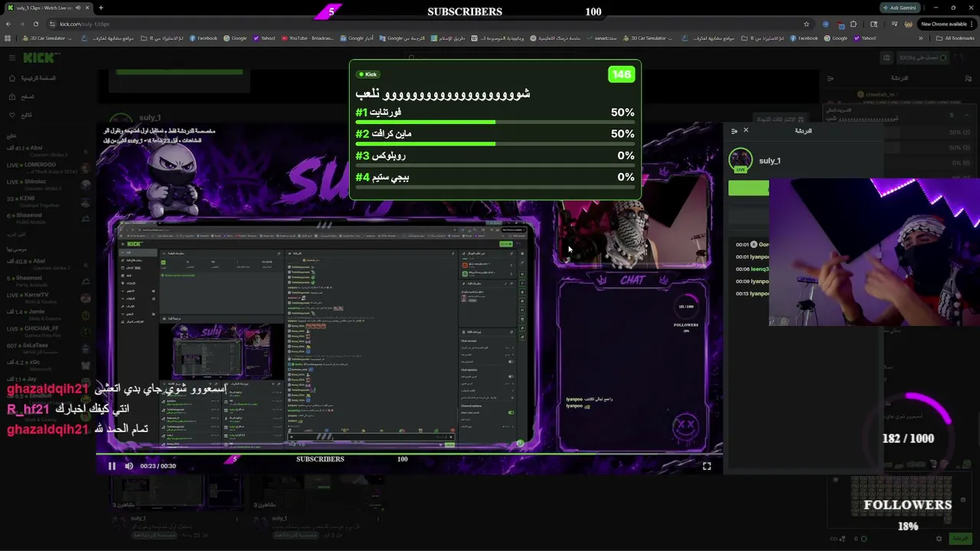This screenshot has width=980, height=551.
Task: Click the Kick badge on poll overlay
Action: (369, 74)
